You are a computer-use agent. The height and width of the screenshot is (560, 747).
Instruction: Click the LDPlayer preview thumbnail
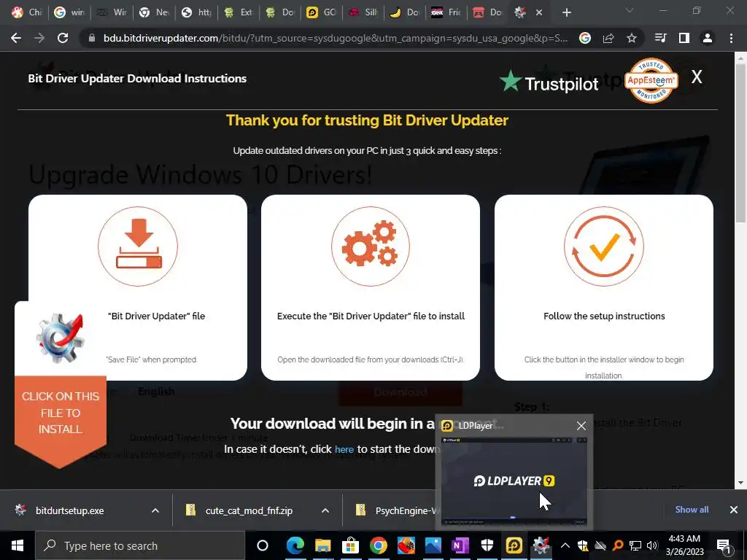[x=514, y=481]
